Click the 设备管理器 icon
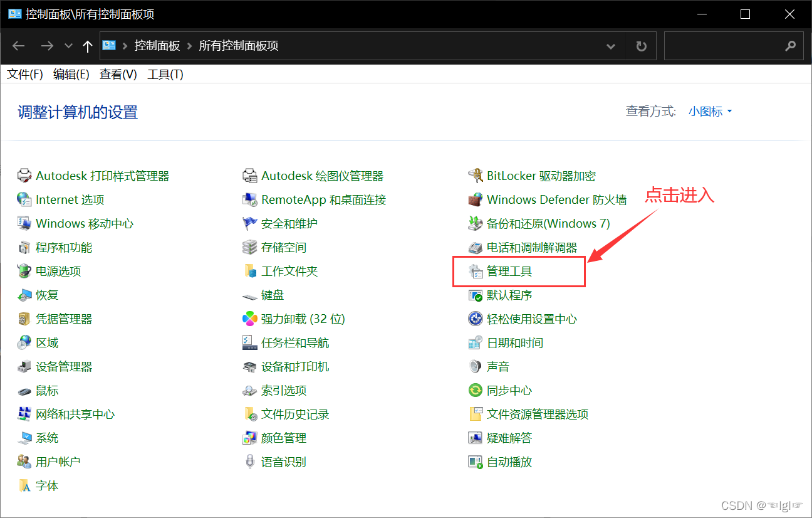The height and width of the screenshot is (518, 812). 24,366
